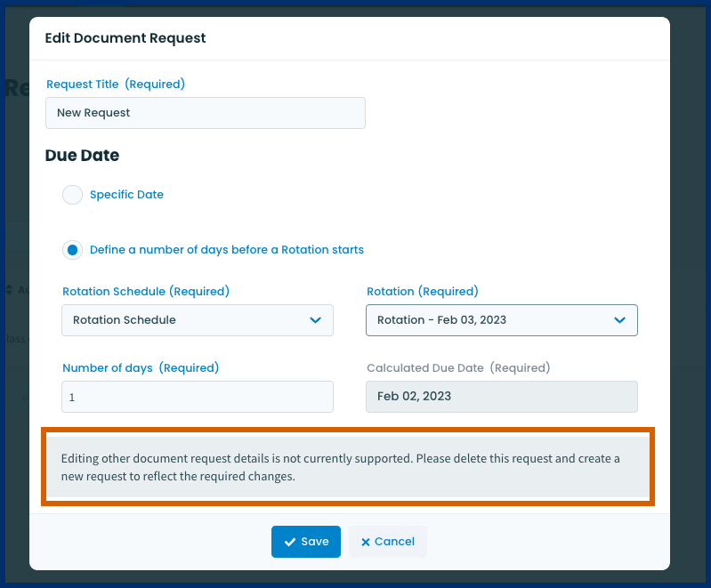The image size is (711, 588).
Task: Click the Calculated Due Date field
Action: (x=502, y=397)
